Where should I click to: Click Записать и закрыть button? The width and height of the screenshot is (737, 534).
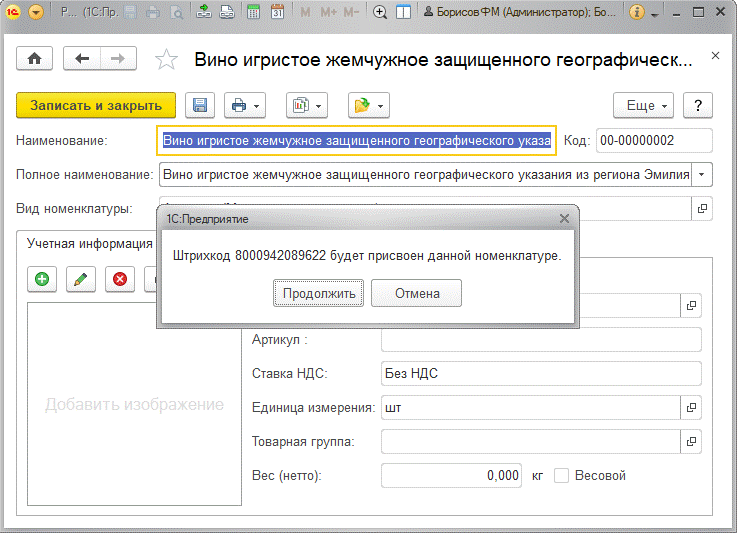[x=96, y=105]
